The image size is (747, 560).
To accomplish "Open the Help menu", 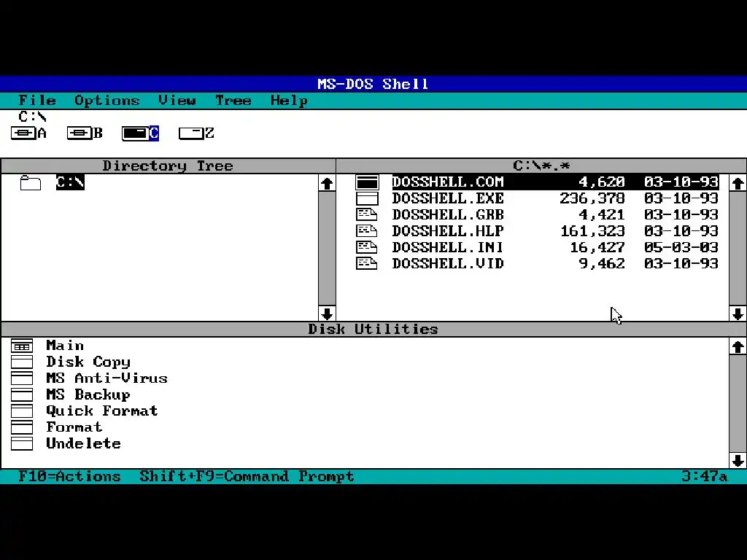I will [x=289, y=101].
